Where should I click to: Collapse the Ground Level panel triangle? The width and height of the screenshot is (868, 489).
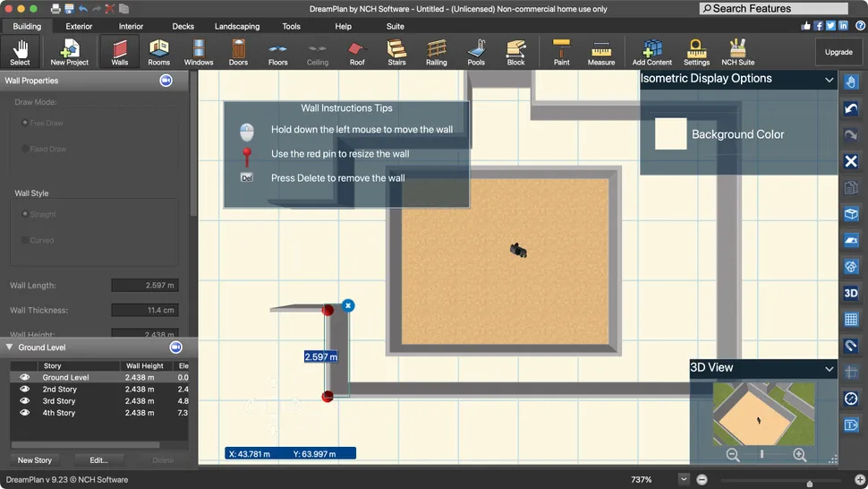pyautogui.click(x=10, y=347)
